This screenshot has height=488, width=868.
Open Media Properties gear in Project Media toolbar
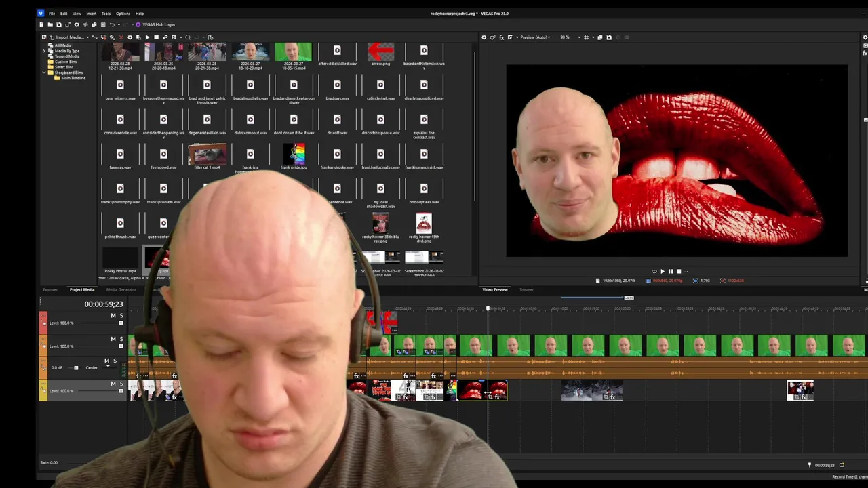coord(130,37)
